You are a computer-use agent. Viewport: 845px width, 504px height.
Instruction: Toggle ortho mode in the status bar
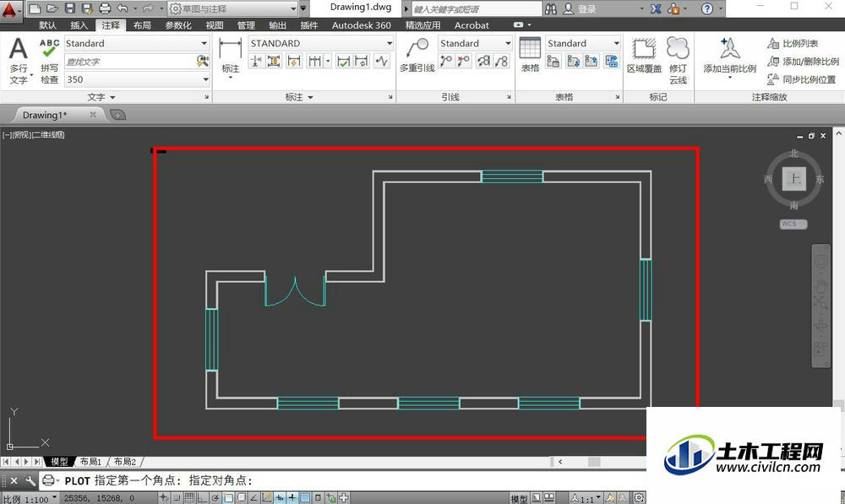[203, 498]
